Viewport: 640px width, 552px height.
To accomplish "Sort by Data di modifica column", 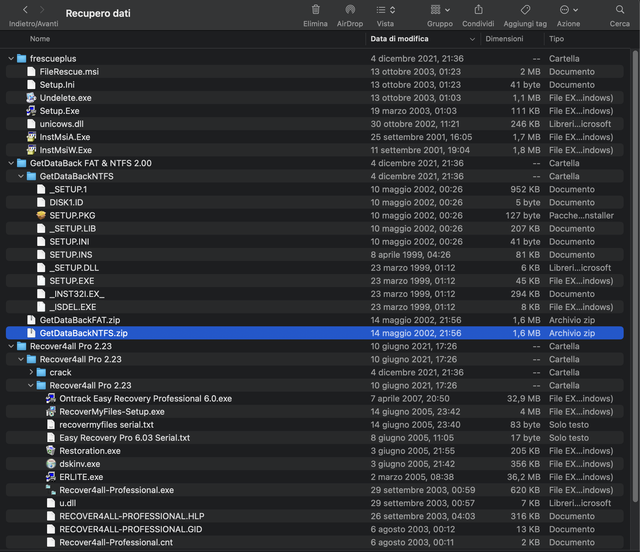I will 399,39.
